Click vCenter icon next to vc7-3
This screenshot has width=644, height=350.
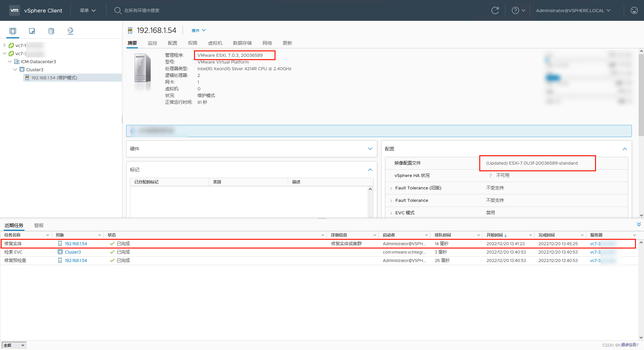11,53
